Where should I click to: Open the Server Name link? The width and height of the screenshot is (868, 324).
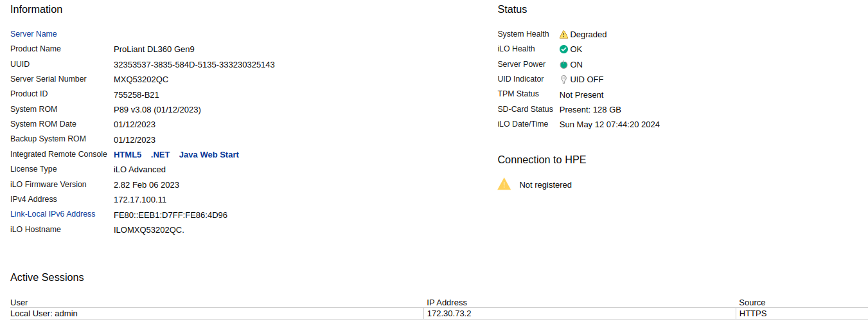(33, 34)
